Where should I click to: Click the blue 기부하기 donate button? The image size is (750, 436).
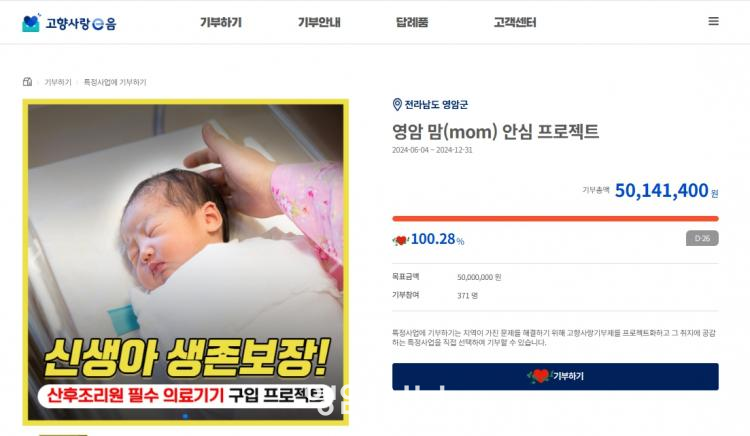coord(555,376)
